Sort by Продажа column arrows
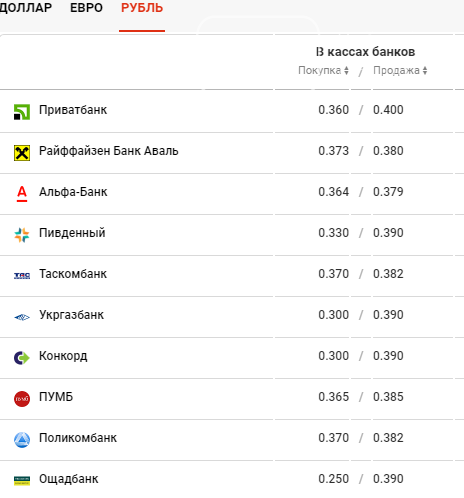464x498 pixels. click(425, 70)
